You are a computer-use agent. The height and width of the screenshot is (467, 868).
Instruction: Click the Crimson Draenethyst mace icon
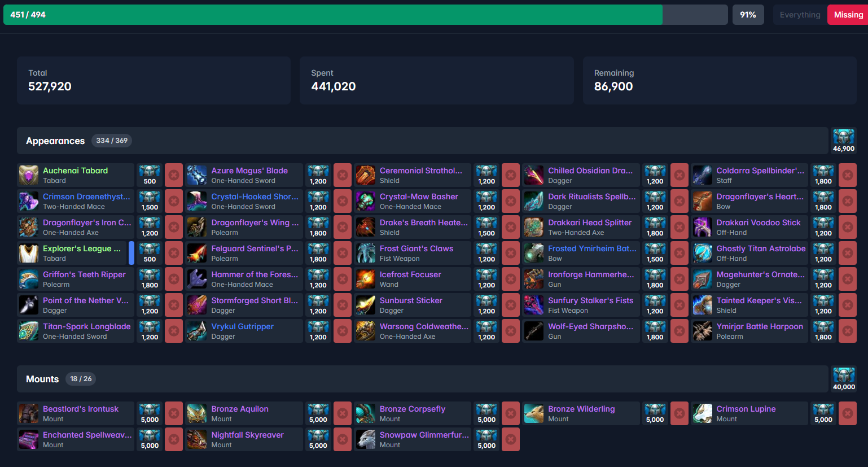coord(29,201)
